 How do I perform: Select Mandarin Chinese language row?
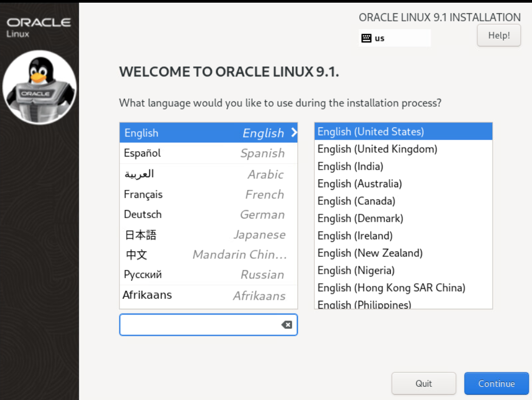point(208,255)
